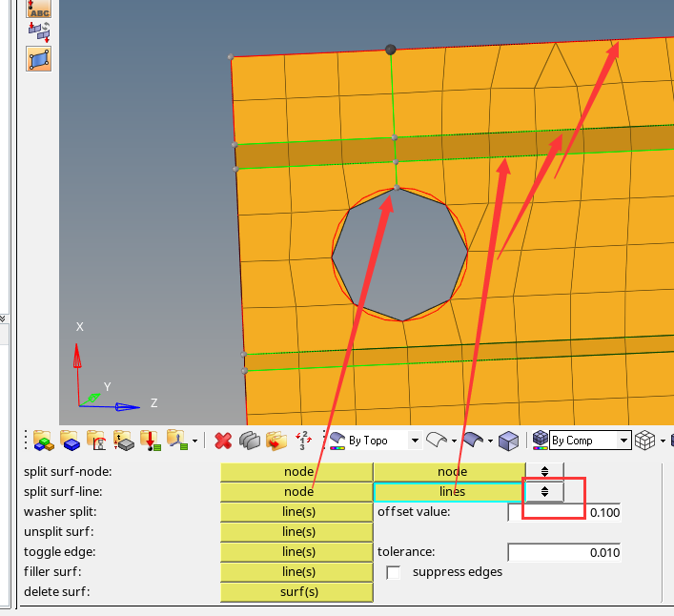Activate the surface fixed-points tool icon
674x616 pixels.
pos(39,59)
